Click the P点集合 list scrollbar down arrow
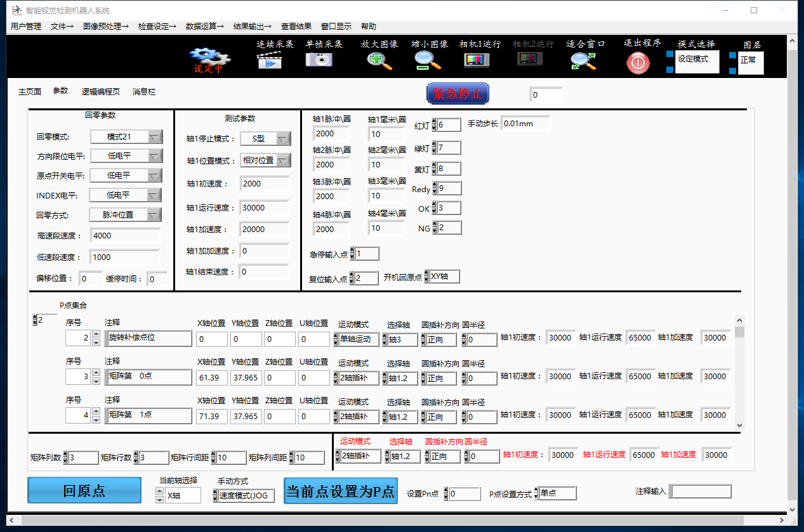The image size is (804, 532). (x=740, y=425)
